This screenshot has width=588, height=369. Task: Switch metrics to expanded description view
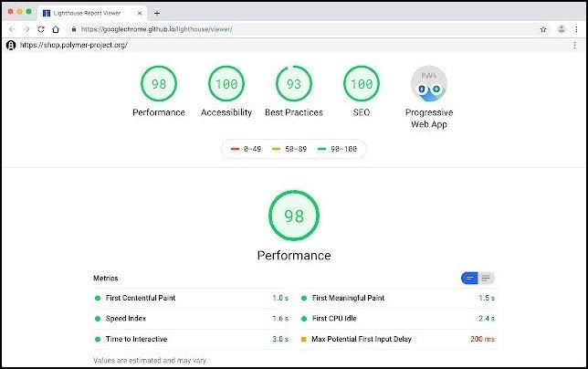pyautogui.click(x=486, y=279)
